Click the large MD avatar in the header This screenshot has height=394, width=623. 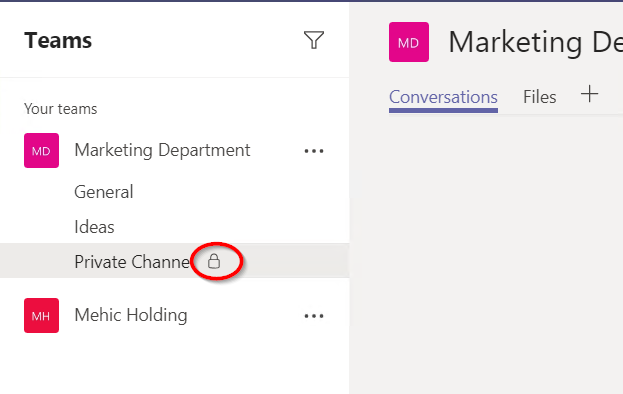pos(409,42)
